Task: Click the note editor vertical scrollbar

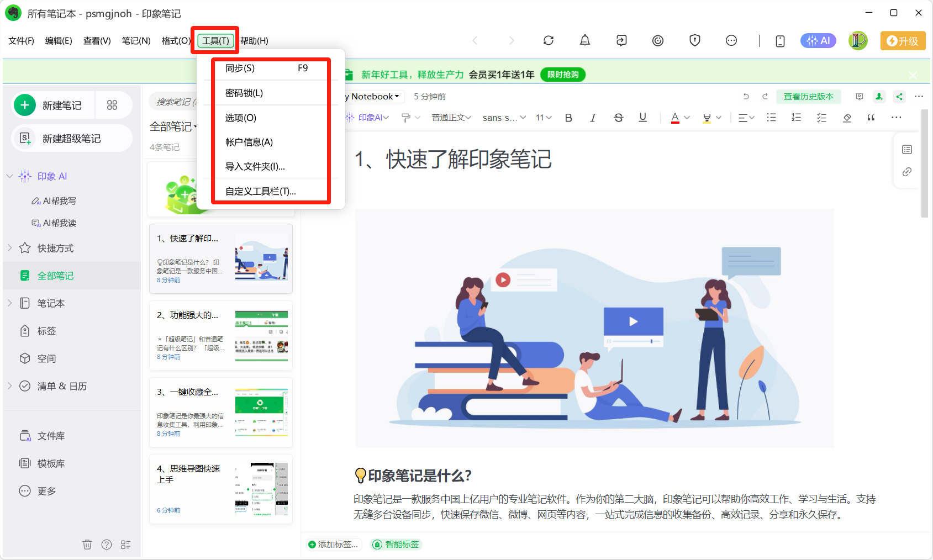Action: 924,163
